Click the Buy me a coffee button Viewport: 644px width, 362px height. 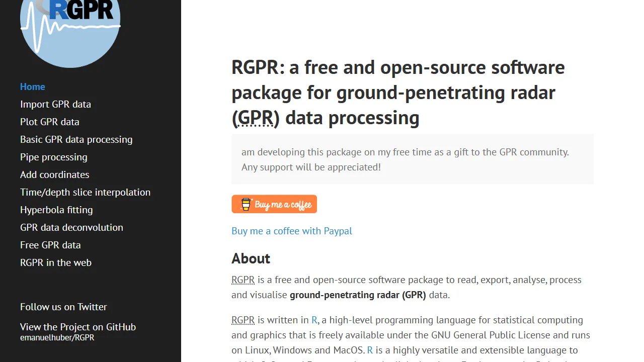(x=274, y=204)
